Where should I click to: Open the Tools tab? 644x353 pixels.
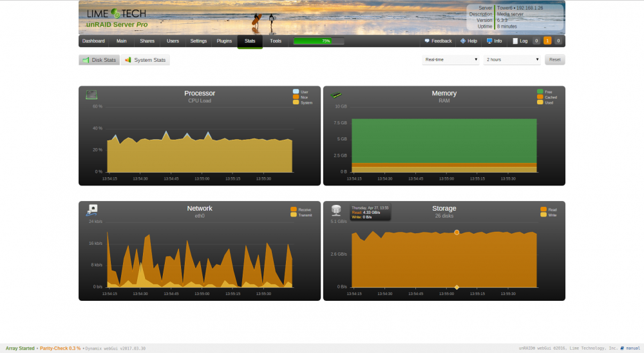pyautogui.click(x=276, y=41)
